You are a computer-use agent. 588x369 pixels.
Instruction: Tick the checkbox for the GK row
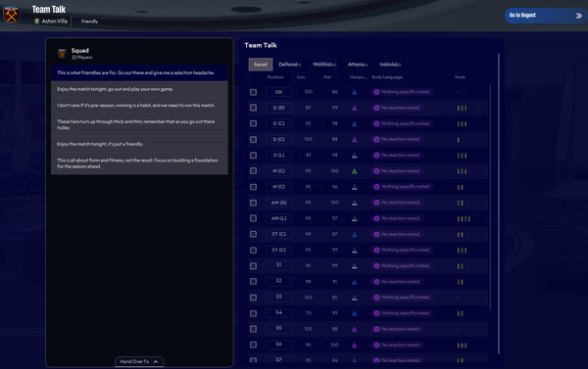(x=254, y=92)
